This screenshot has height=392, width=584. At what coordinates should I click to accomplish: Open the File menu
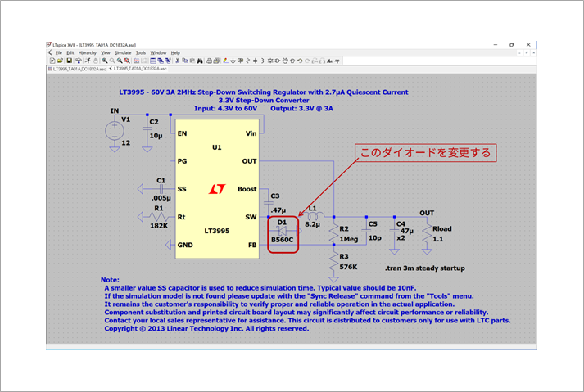(58, 52)
